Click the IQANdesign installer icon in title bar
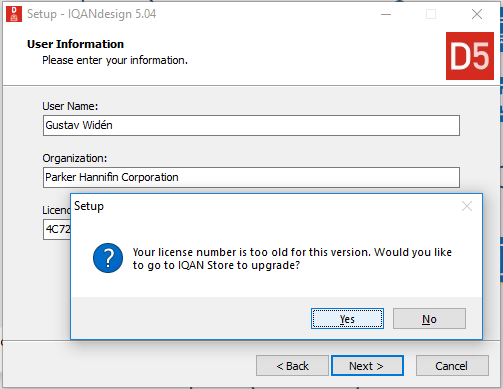This screenshot has height=389, width=503. point(14,14)
